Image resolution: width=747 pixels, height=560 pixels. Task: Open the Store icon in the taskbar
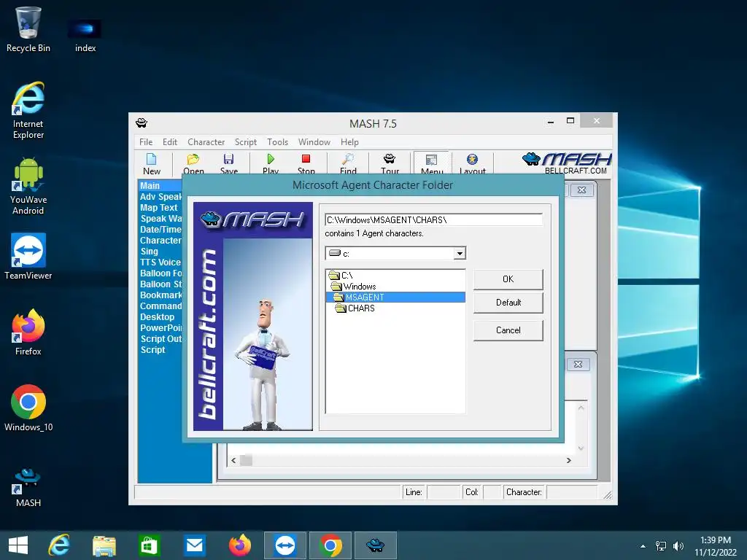click(x=149, y=545)
